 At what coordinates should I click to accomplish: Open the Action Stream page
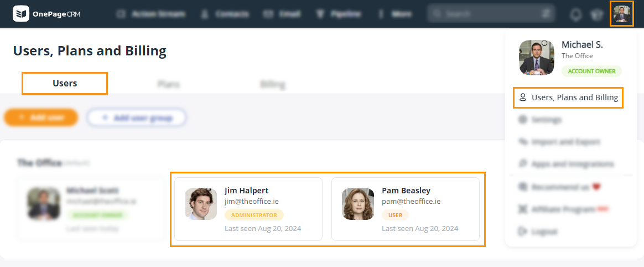151,14
